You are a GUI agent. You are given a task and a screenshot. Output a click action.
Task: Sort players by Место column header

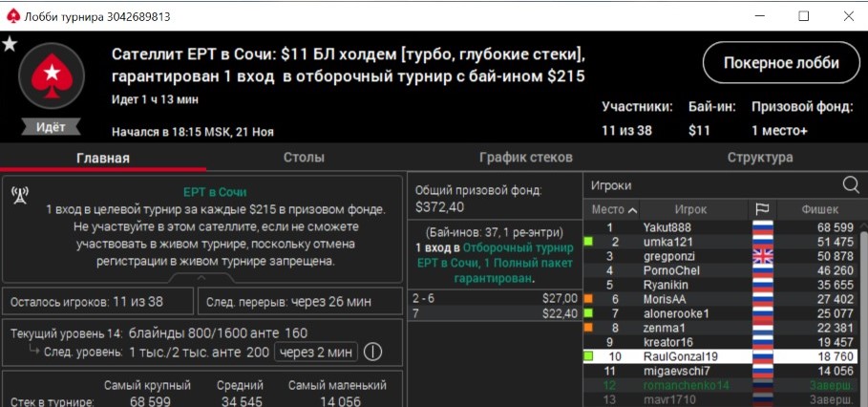[614, 210]
